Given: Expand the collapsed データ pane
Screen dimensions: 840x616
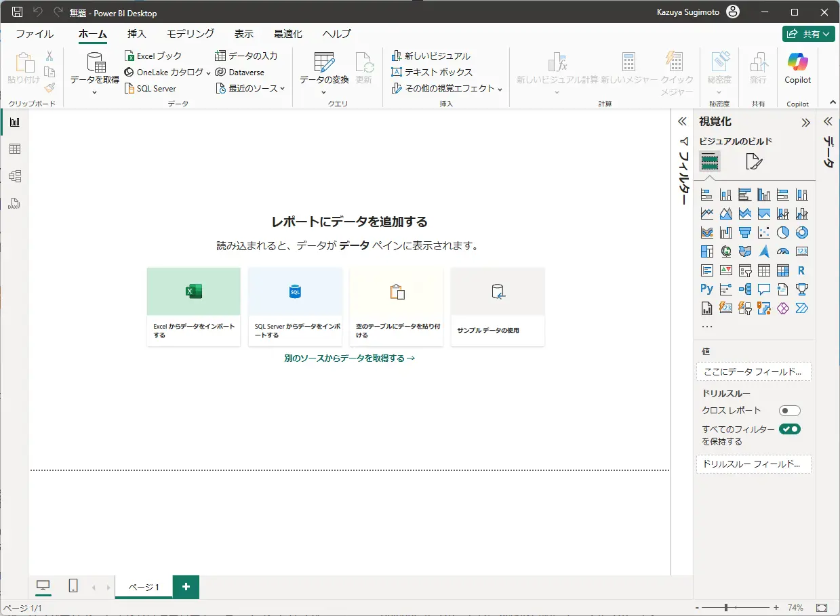Looking at the screenshot, I should 828,122.
